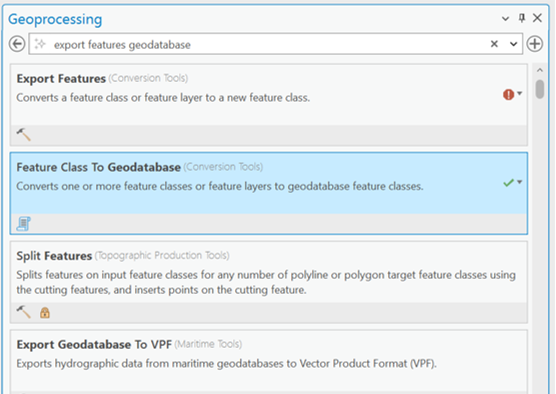Click the Split Features description text
This screenshot has height=394, width=556.
[x=266, y=282]
